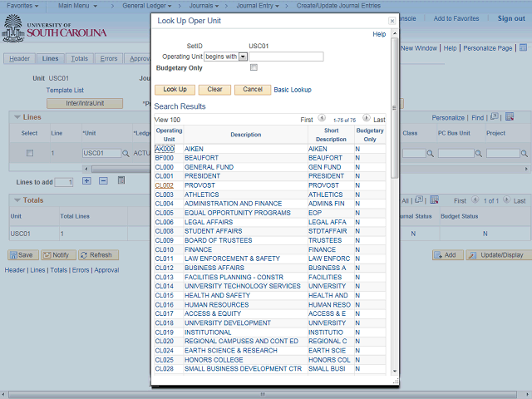
Task: Close the Look Up Oper Unit dialog
Action: (392, 21)
